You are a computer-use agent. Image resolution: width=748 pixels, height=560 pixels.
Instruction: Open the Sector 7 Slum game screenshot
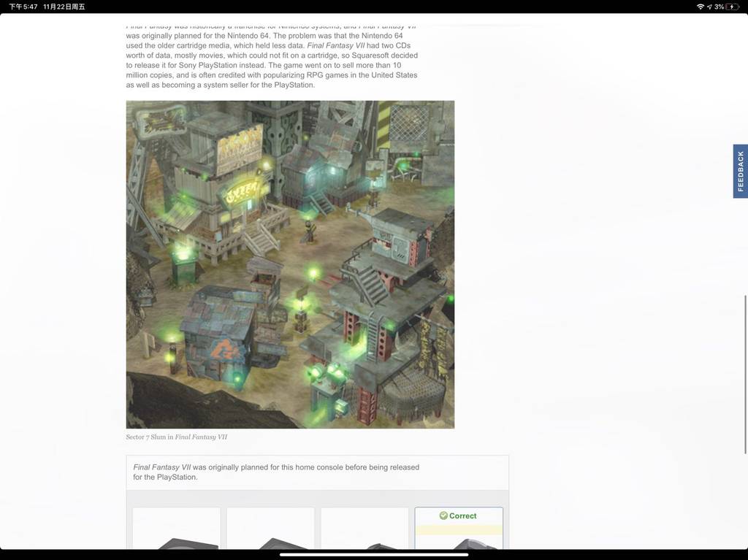(290, 264)
